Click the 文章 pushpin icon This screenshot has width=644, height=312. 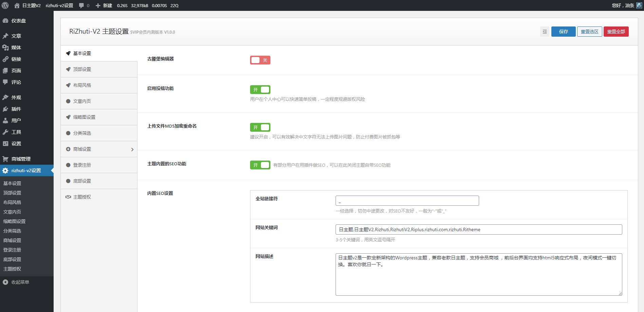(x=5, y=36)
